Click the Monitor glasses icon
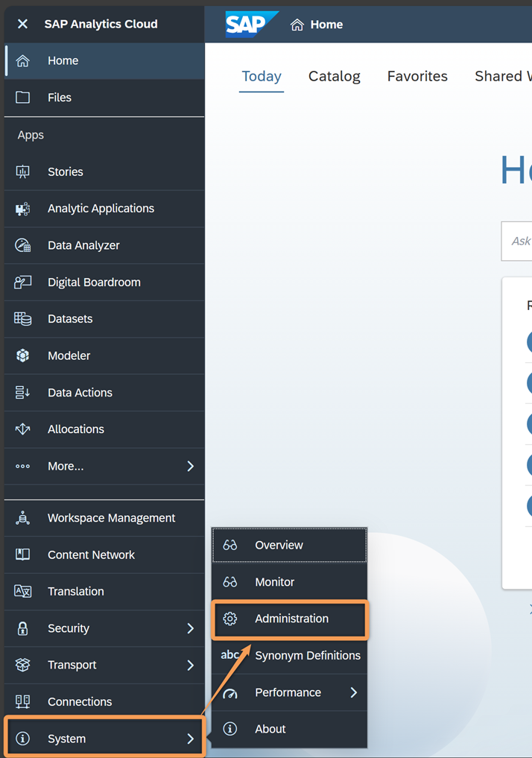Image resolution: width=532 pixels, height=758 pixels. 230,581
